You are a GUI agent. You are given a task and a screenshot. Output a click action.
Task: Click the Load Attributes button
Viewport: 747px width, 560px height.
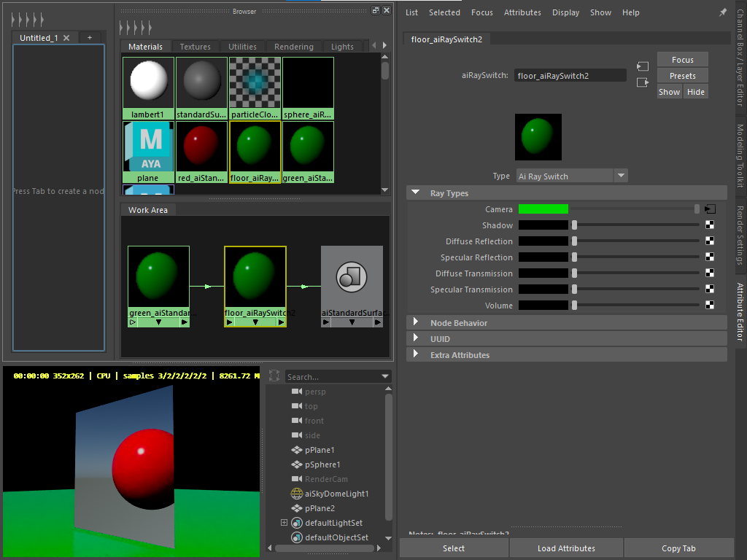tap(566, 548)
